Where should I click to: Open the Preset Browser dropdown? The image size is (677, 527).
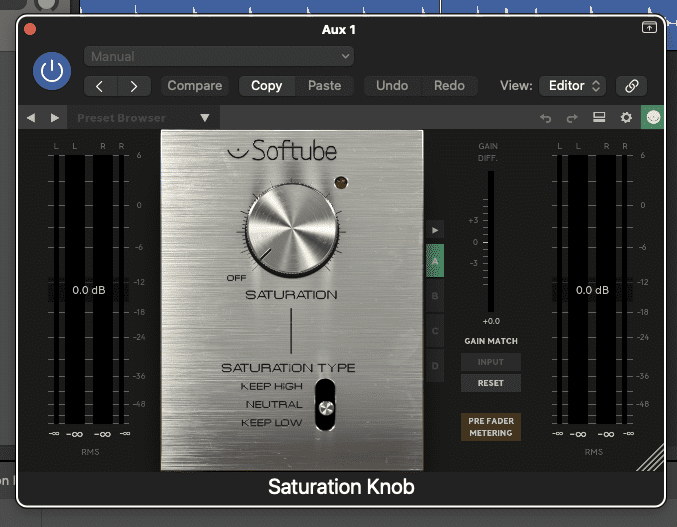tap(143, 117)
